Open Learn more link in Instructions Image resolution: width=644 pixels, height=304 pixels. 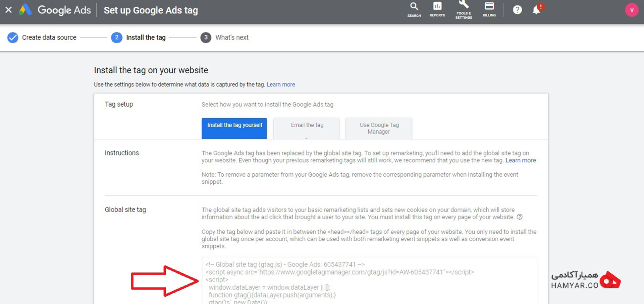point(521,160)
